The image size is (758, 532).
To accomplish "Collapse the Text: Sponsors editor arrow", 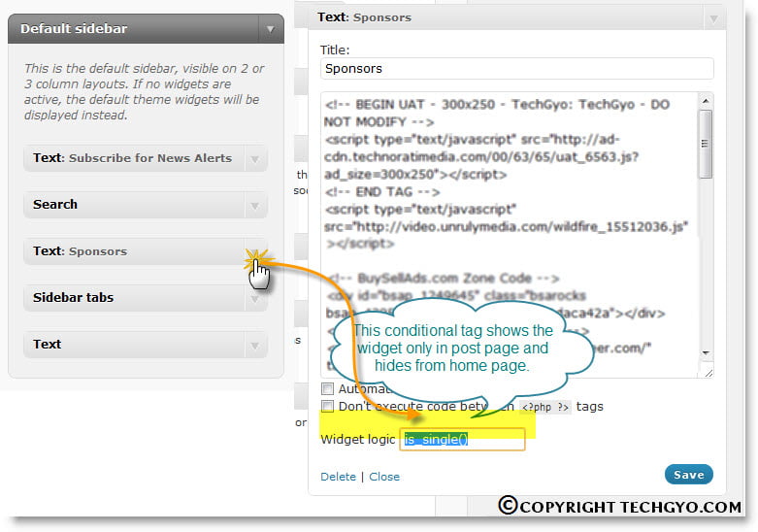I will coord(713,18).
